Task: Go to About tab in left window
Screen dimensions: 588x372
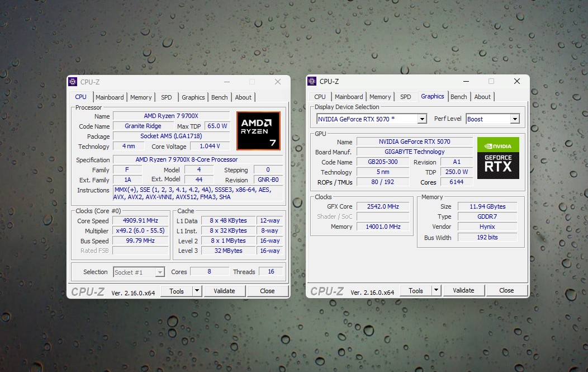Action: (243, 97)
